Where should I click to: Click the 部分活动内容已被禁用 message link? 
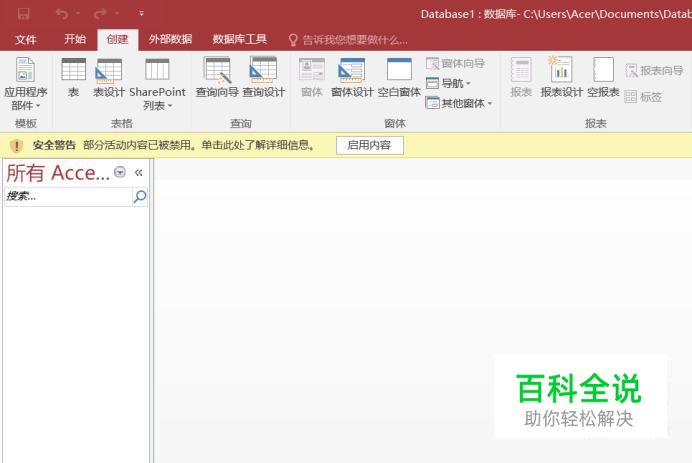(199, 145)
